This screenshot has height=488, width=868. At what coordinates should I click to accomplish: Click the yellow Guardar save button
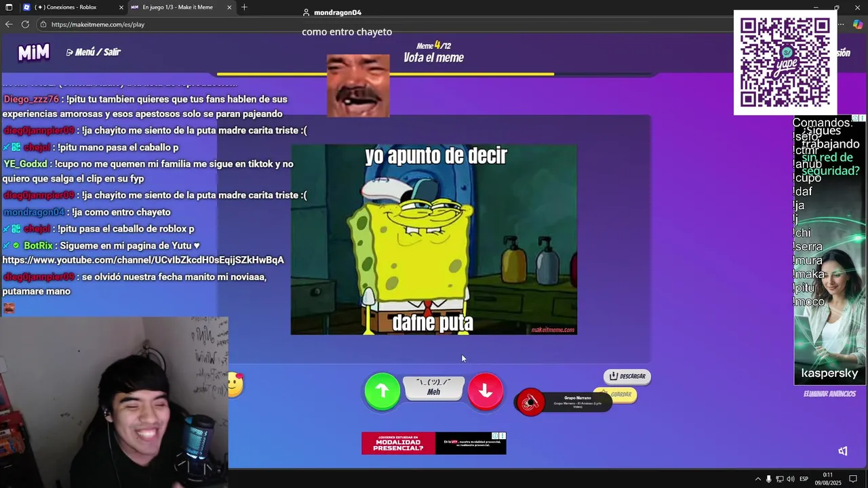pos(616,394)
